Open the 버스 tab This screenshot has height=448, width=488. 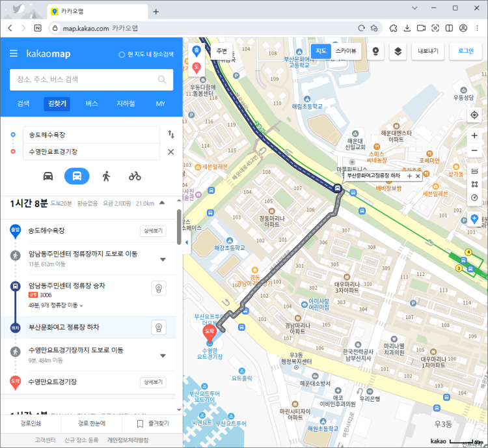pos(92,104)
